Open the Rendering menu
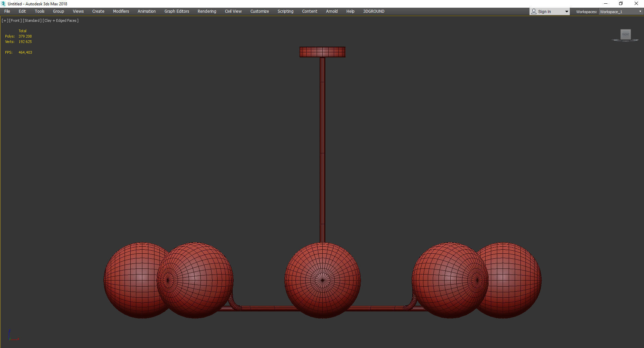Viewport: 644px width, 348px height. (x=207, y=11)
